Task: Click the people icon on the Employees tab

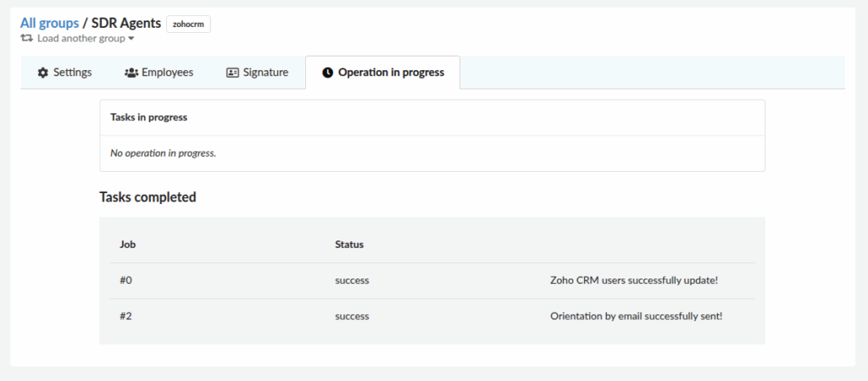Action: (131, 73)
